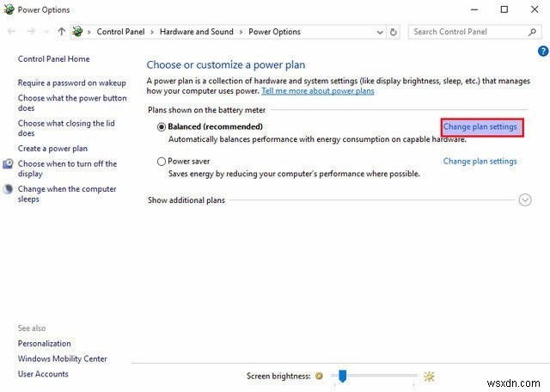Open Choose what closing the lid does
Viewport: 550px width, 392px height.
tap(66, 128)
